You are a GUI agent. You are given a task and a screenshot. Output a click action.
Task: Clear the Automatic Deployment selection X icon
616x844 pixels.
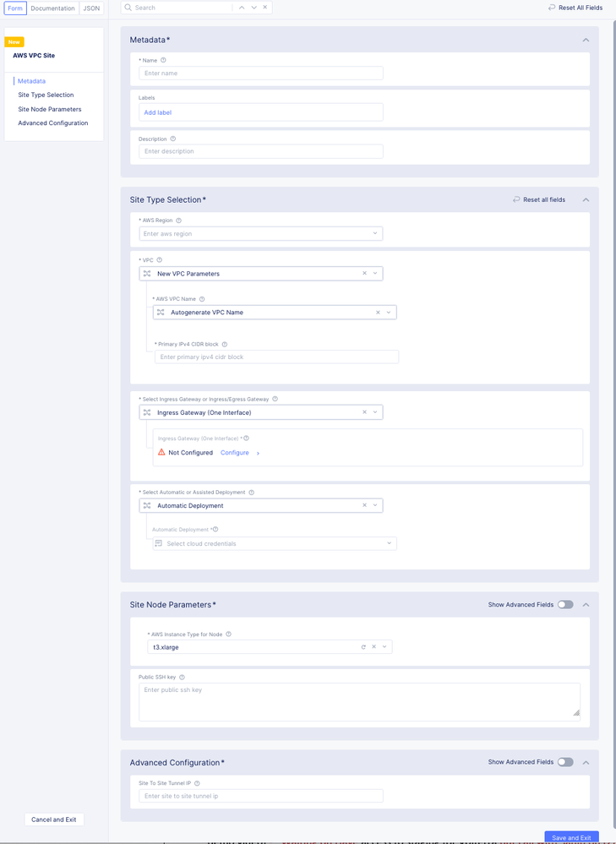365,505
